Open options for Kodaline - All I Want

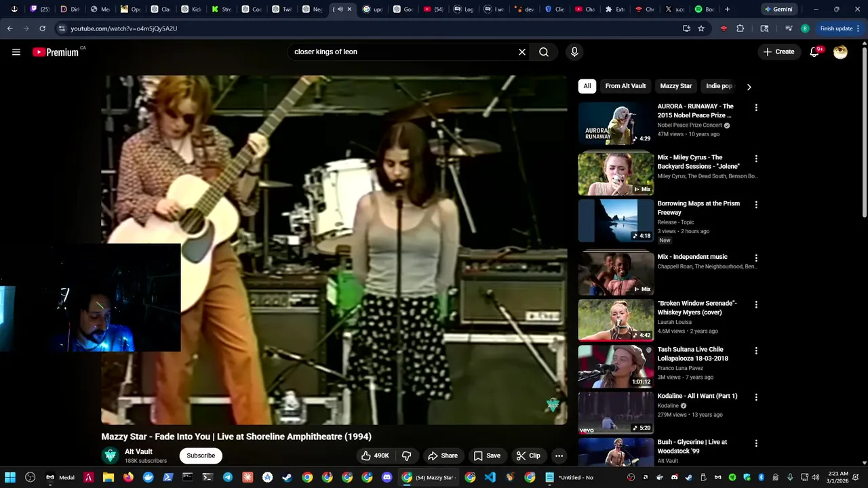coord(756,396)
